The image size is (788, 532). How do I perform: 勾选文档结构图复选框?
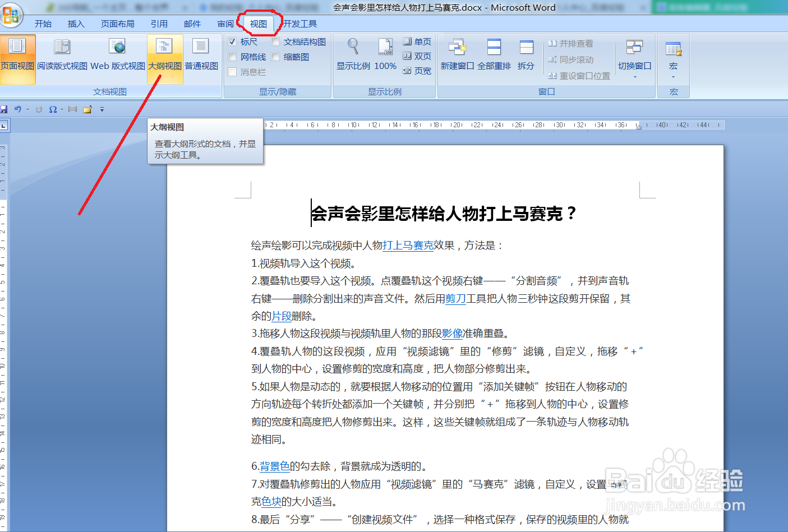275,41
